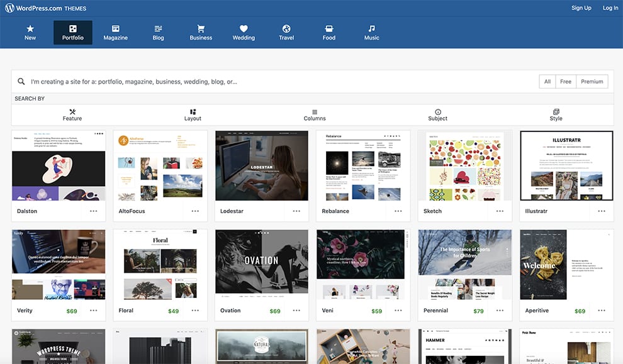623x364 pixels.
Task: Open the AltoFocus more options dots
Action: (x=195, y=211)
